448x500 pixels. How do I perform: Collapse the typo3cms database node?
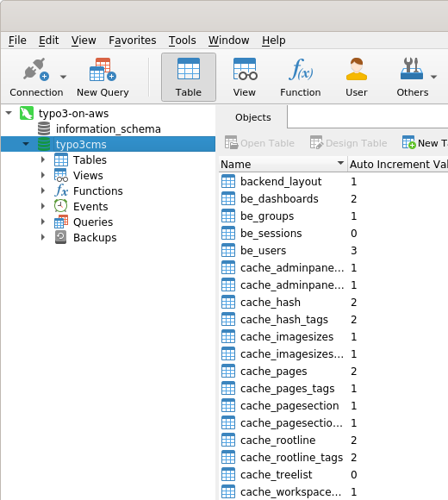26,144
